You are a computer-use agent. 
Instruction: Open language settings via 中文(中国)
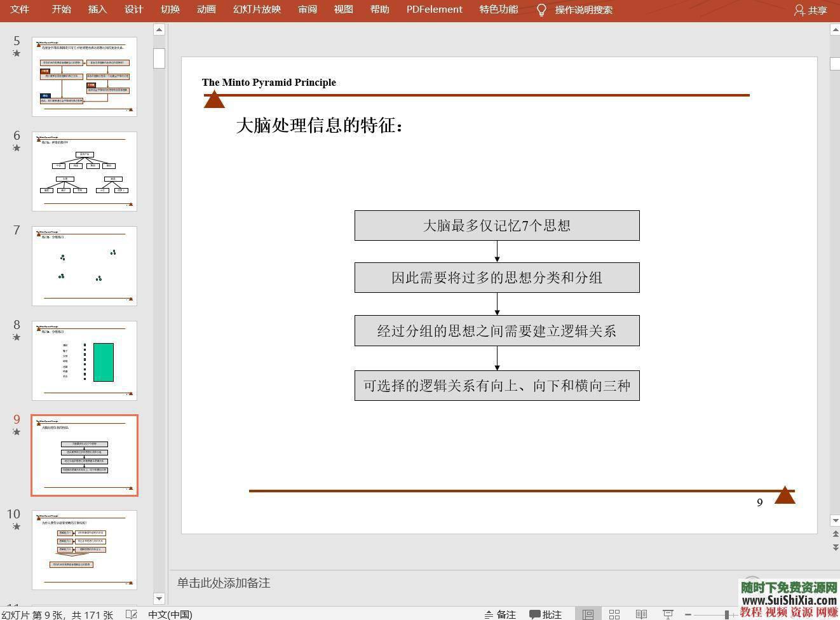(x=169, y=614)
